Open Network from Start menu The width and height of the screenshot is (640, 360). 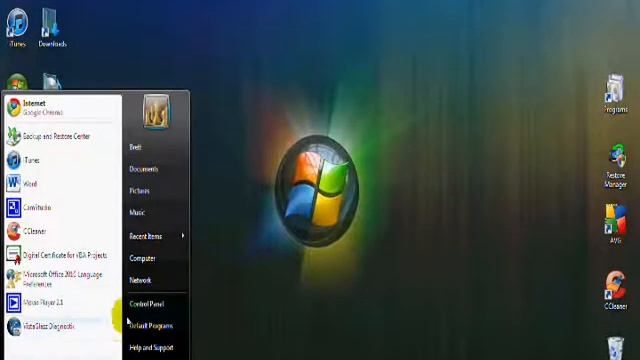tap(140, 280)
